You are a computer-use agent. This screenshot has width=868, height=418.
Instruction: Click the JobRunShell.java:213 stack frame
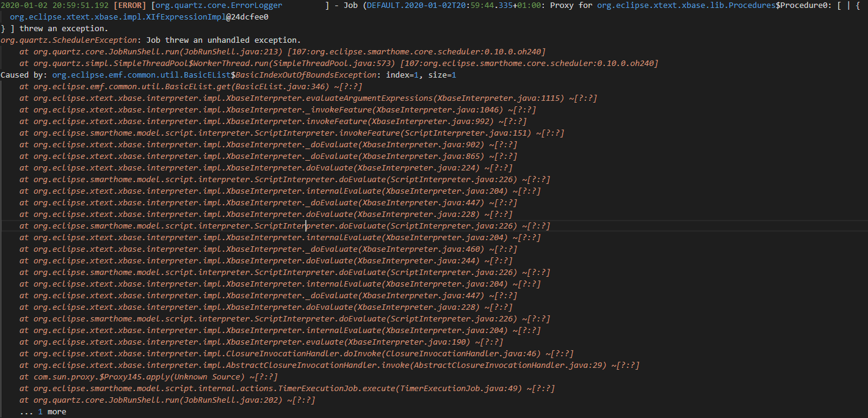(x=283, y=52)
